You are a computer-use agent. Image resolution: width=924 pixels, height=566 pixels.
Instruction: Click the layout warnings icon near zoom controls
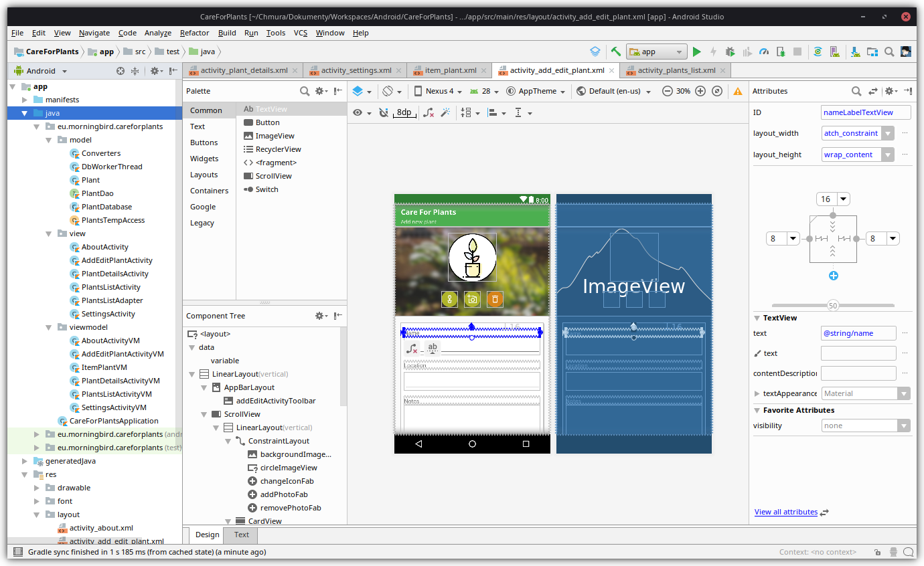[x=737, y=91]
